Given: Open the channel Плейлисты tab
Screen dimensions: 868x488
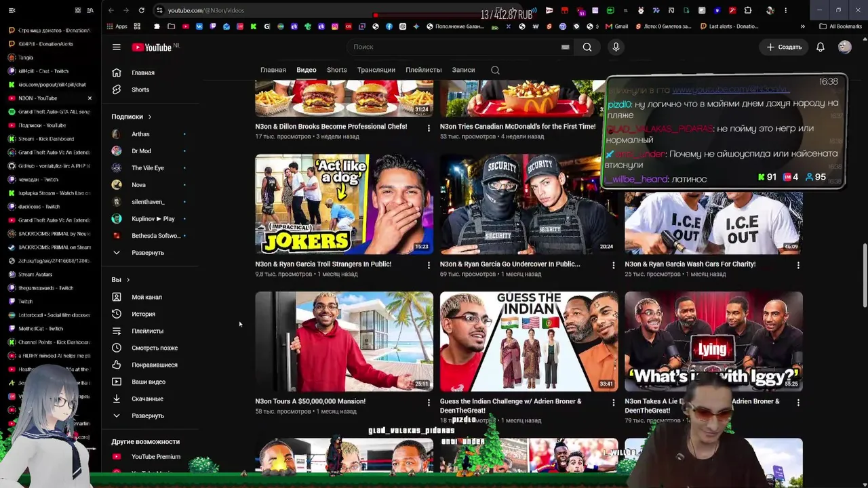Looking at the screenshot, I should tap(424, 70).
